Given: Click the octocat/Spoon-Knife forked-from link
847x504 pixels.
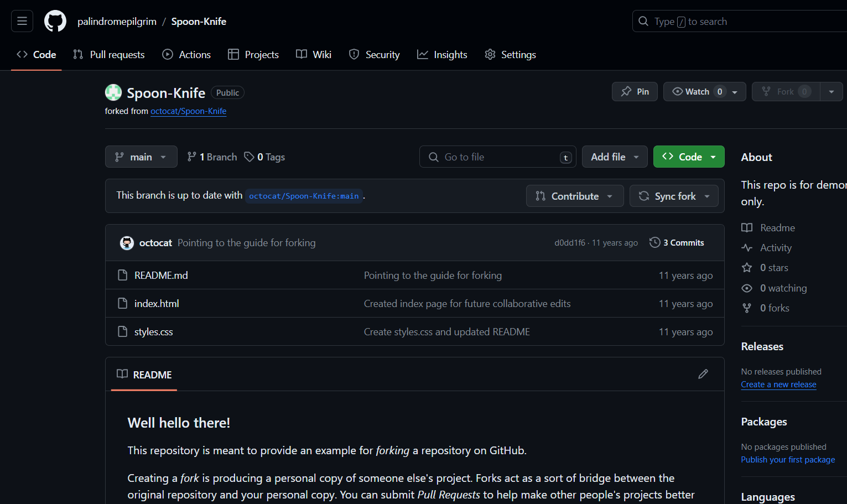Looking at the screenshot, I should [x=188, y=111].
